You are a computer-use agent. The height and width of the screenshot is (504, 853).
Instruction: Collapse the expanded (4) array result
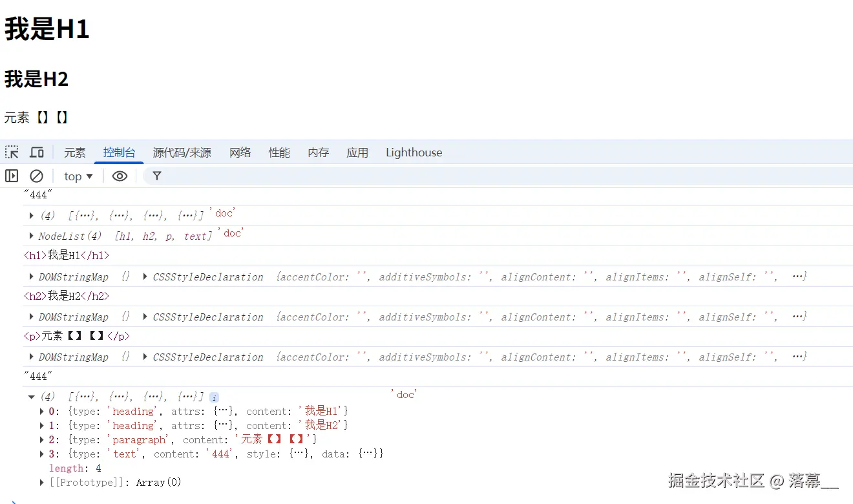point(30,396)
